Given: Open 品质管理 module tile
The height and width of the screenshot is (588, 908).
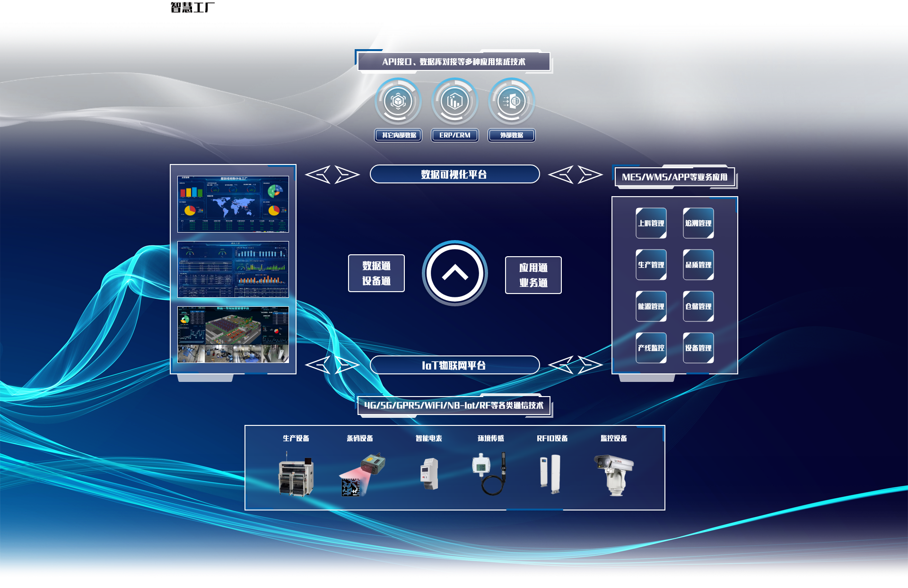Looking at the screenshot, I should 698,265.
